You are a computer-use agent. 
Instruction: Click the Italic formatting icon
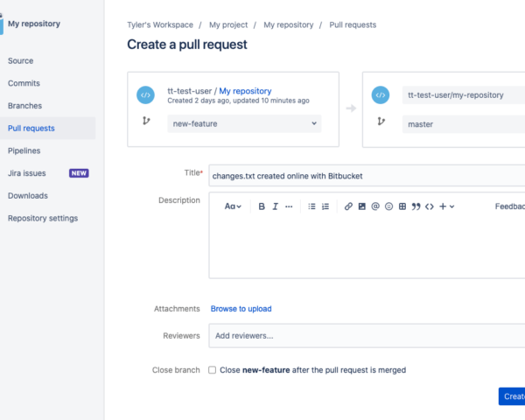tap(275, 206)
